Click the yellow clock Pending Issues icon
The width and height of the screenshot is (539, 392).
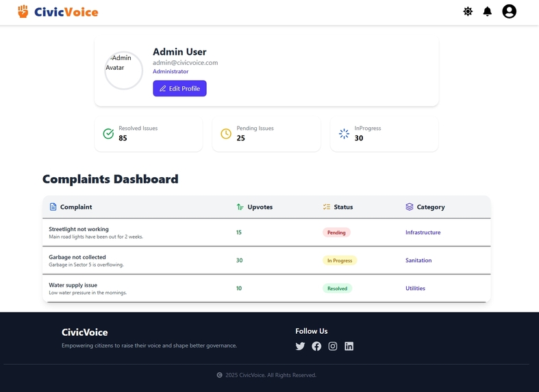(x=226, y=133)
